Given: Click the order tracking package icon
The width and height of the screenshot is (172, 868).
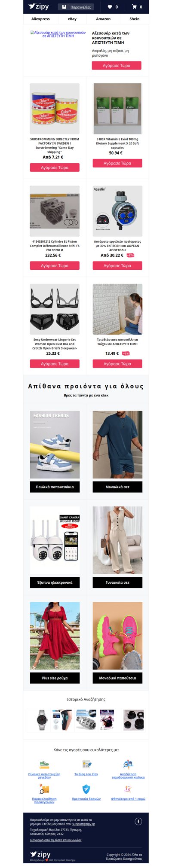Looking at the screenshot, I should pyautogui.click(x=44, y=789).
